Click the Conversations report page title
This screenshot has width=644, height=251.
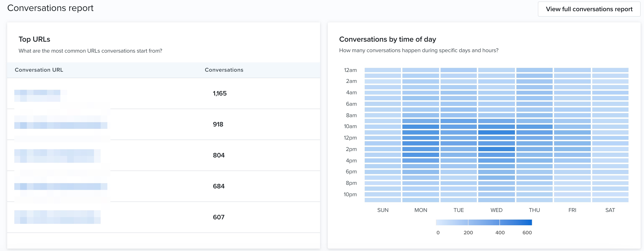(50, 8)
